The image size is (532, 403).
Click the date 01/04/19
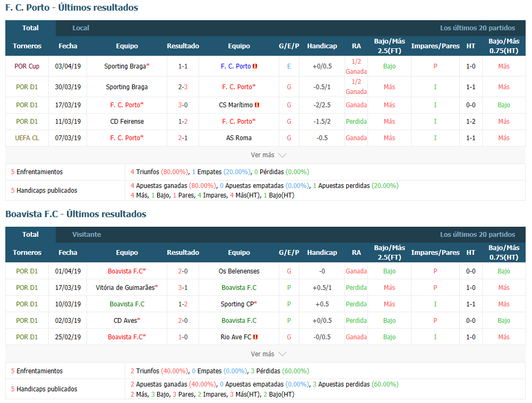pyautogui.click(x=68, y=271)
